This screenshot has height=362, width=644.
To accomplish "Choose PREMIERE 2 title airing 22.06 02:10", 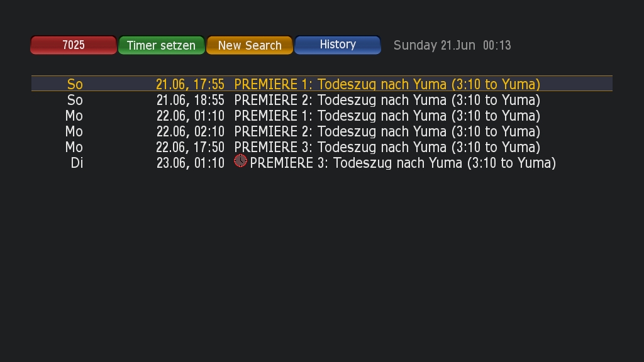I will [x=387, y=131].
